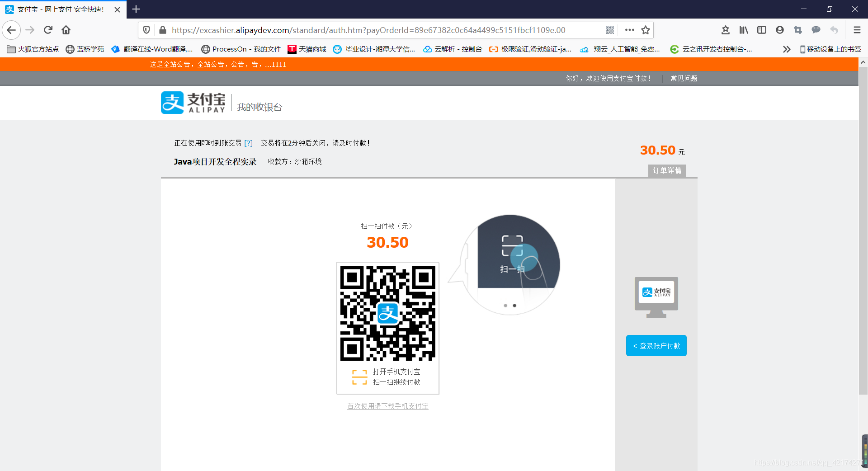Open 天猫商城 bookmark
Viewport: 868px width, 471px height.
(307, 49)
